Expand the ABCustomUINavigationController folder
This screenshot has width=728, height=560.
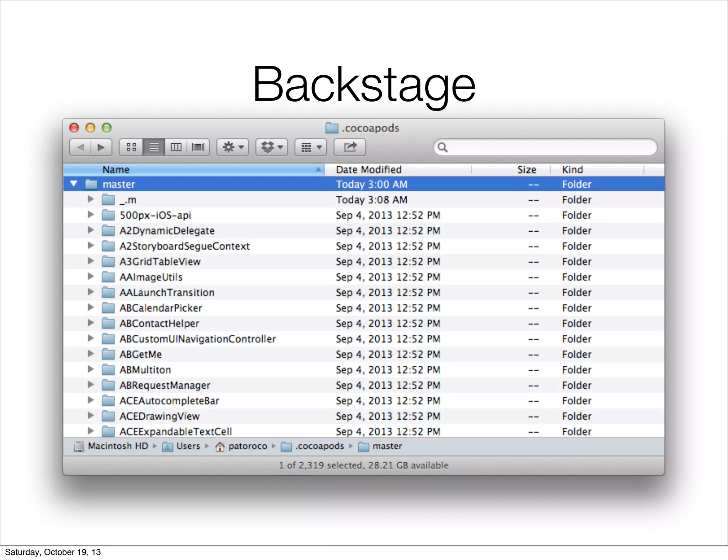91,339
